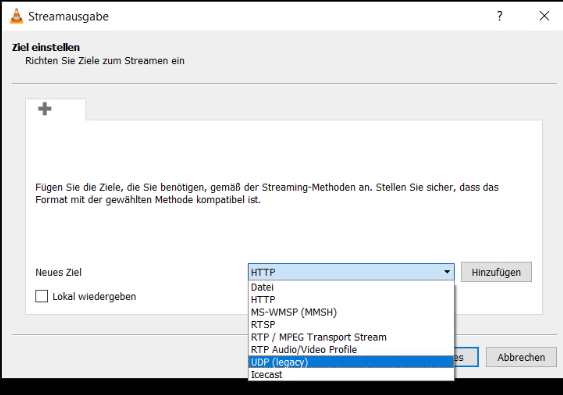Click the question mark help button
This screenshot has width=563, height=395.
[x=499, y=16]
